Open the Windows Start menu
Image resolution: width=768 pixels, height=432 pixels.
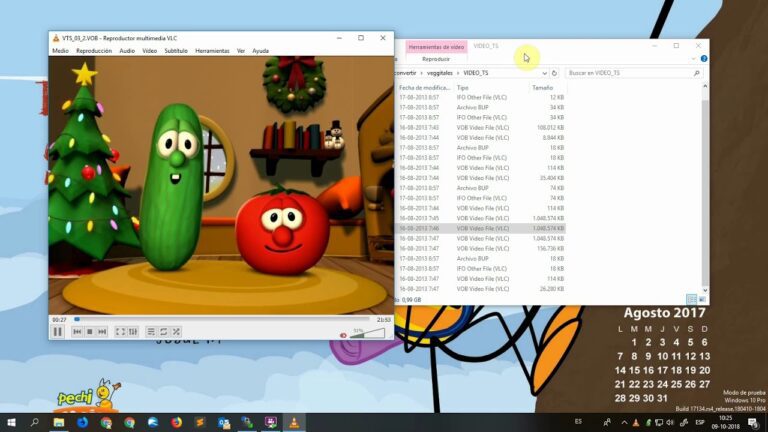[11, 422]
